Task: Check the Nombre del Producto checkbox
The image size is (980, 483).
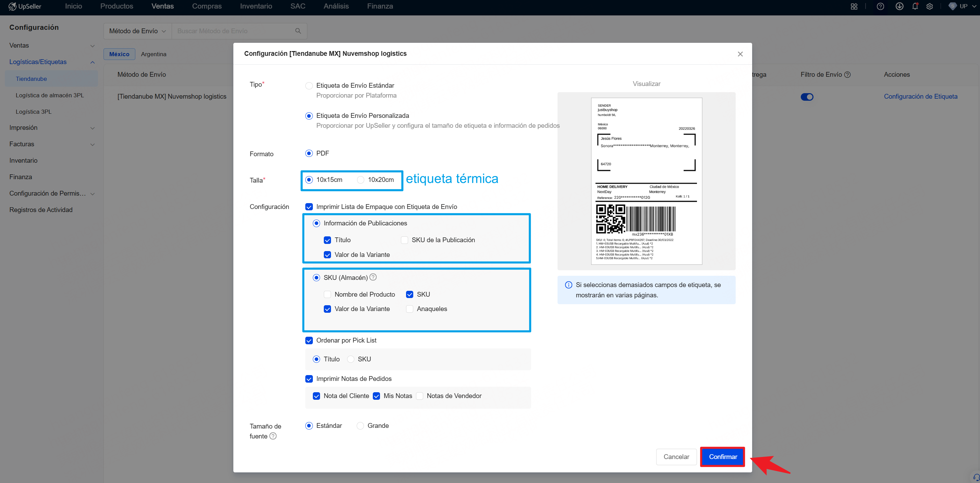Action: tap(327, 294)
